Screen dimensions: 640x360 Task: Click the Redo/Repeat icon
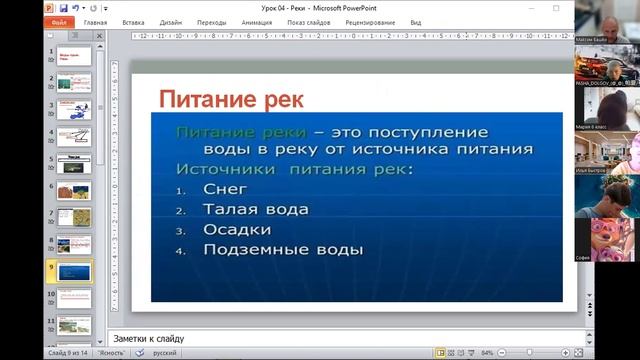click(94, 8)
